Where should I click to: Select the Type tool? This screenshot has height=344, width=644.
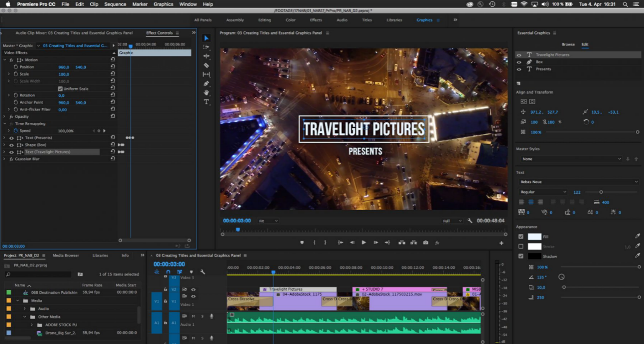pyautogui.click(x=206, y=102)
